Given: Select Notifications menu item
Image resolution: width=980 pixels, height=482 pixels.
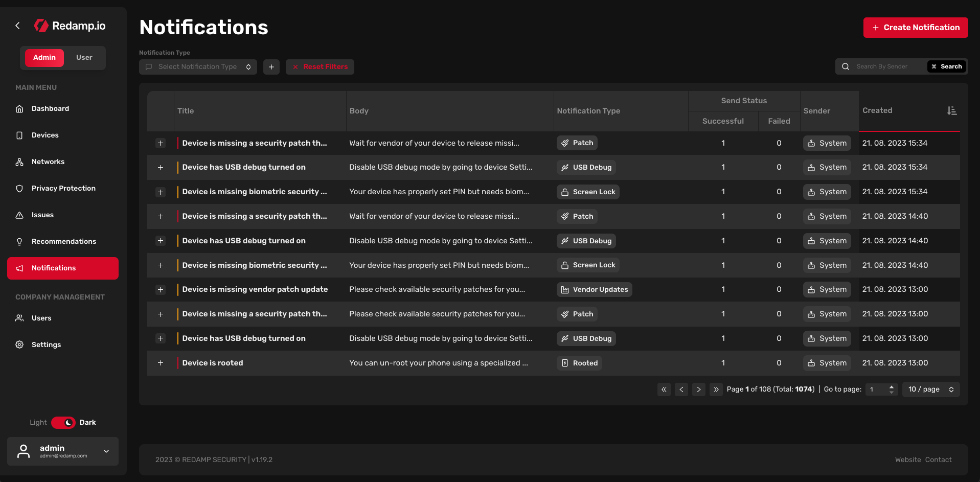Looking at the screenshot, I should click(63, 268).
